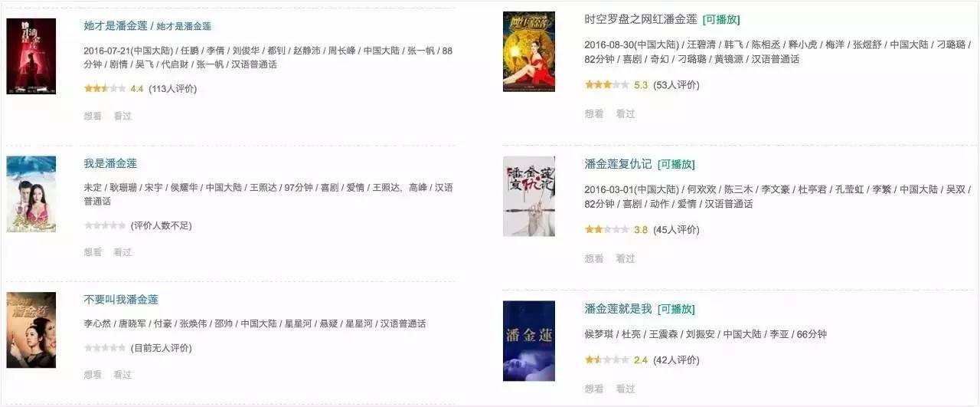
Task: Open the 不要叫我潘金莲 movie poster
Action: (x=31, y=330)
